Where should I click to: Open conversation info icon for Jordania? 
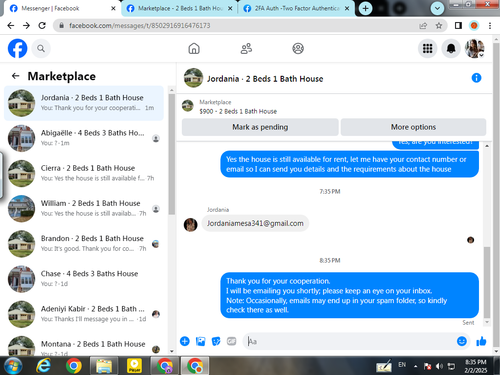476,78
